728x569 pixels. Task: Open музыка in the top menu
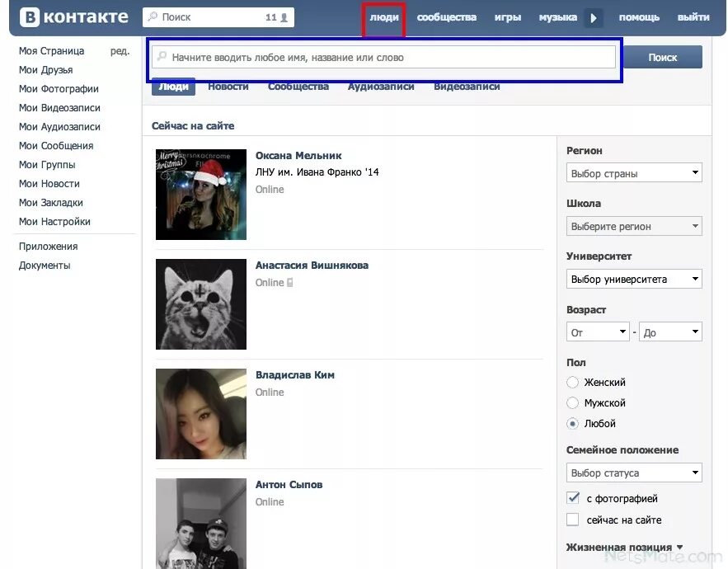[557, 17]
